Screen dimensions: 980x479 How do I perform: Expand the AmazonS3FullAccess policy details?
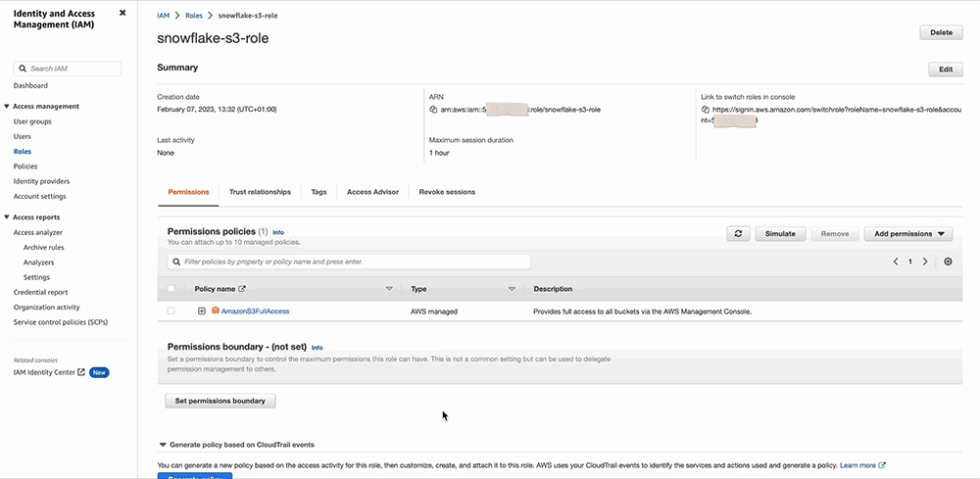click(x=201, y=311)
